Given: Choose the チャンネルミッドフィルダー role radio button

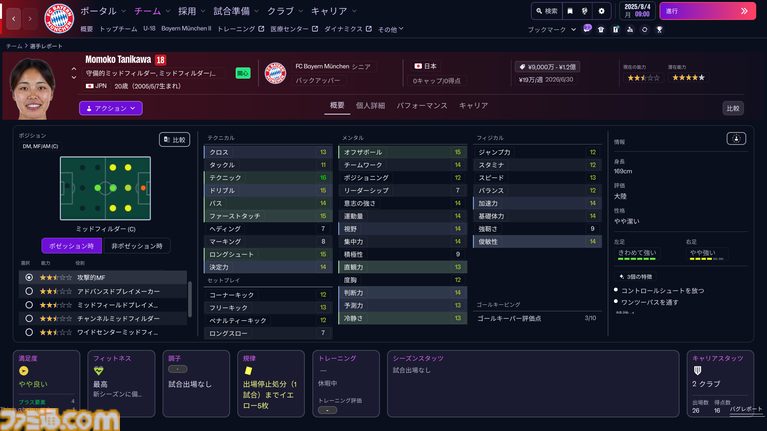Looking at the screenshot, I should pos(29,318).
